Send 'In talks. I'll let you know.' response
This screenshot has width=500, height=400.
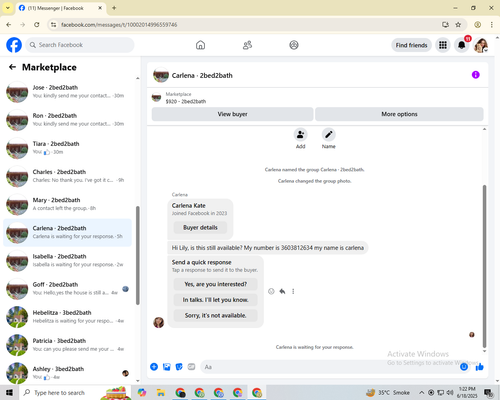[x=216, y=300]
